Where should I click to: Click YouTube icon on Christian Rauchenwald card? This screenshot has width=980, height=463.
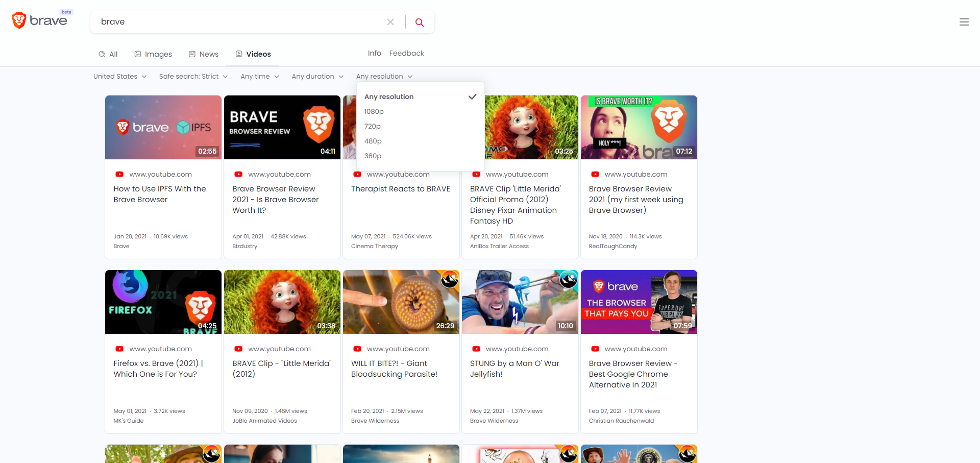tap(595, 349)
